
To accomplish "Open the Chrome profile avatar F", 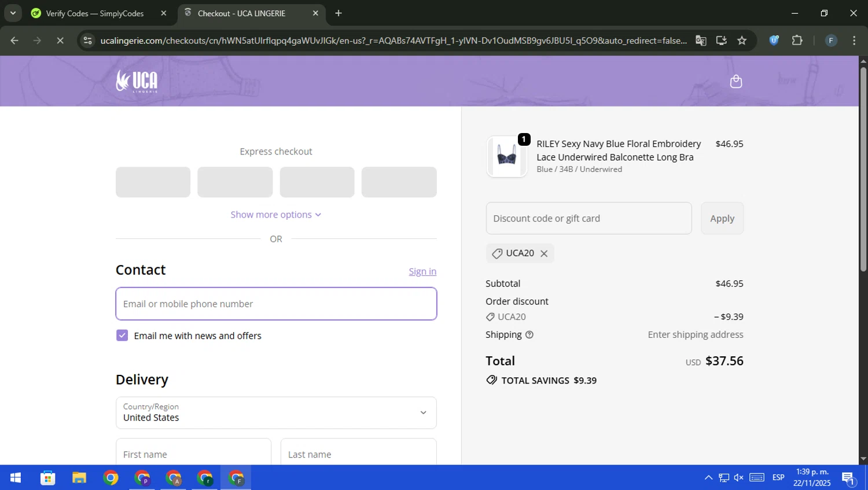I will [x=831, y=40].
